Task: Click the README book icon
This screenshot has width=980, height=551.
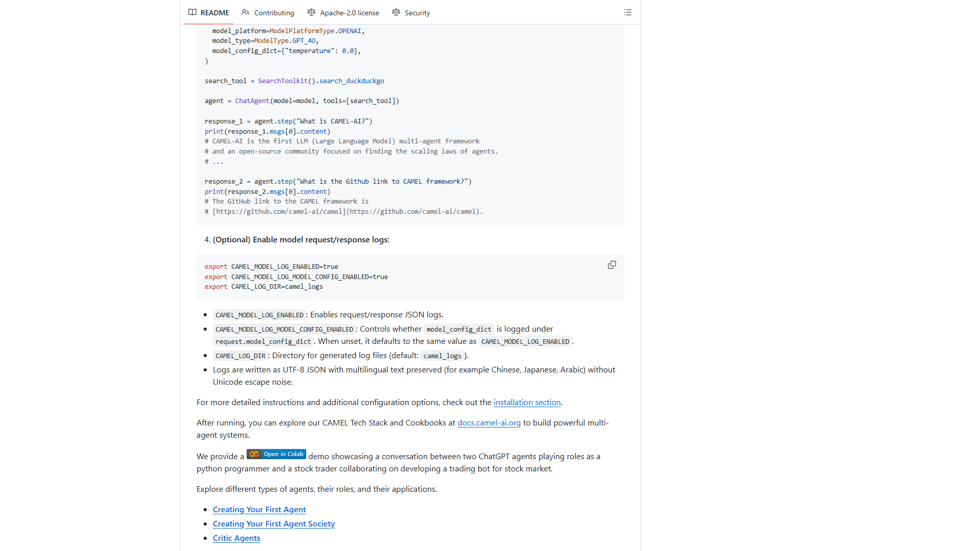Action: tap(192, 12)
